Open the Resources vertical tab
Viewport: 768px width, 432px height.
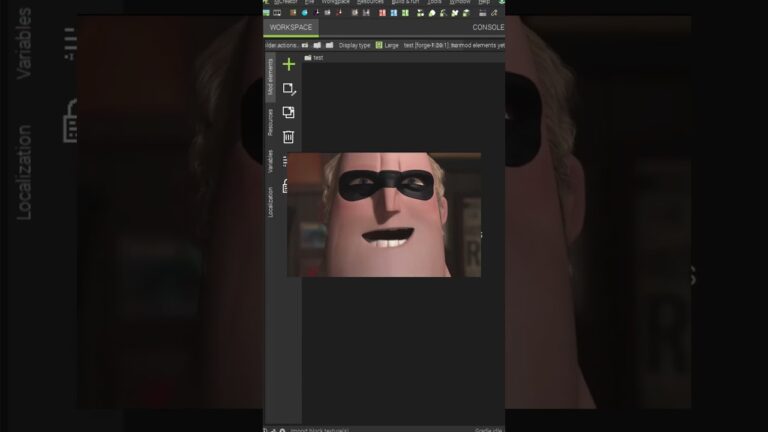click(x=270, y=122)
